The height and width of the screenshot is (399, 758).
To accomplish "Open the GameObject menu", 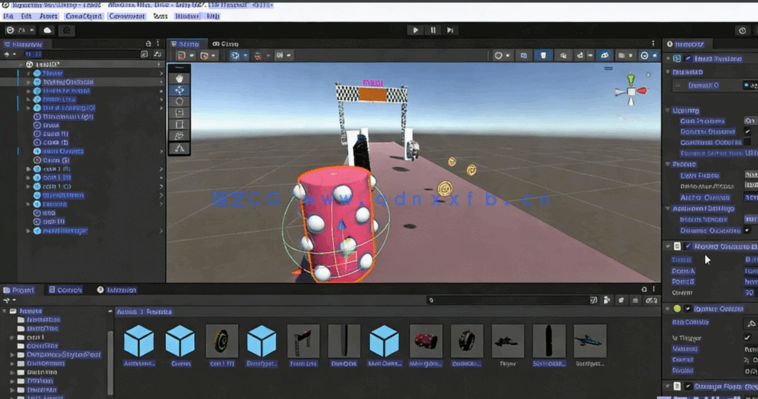I will [x=83, y=16].
